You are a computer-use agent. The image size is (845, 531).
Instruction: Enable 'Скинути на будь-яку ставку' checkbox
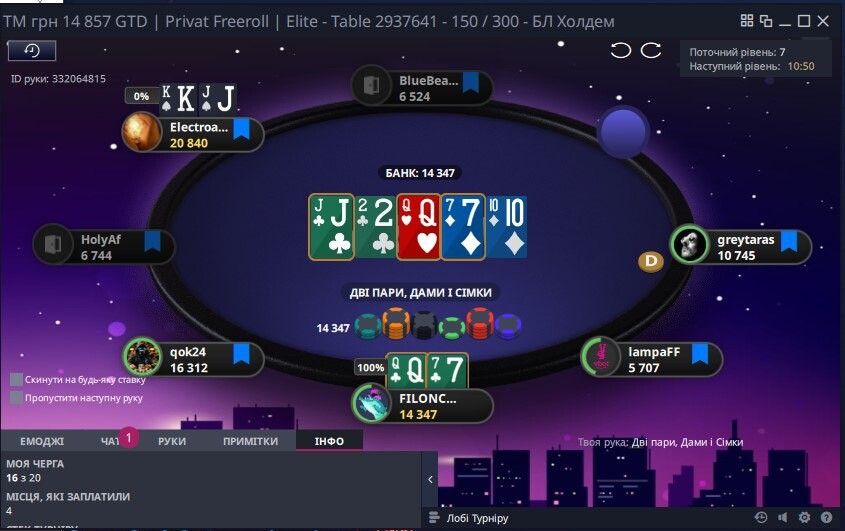(x=17, y=380)
